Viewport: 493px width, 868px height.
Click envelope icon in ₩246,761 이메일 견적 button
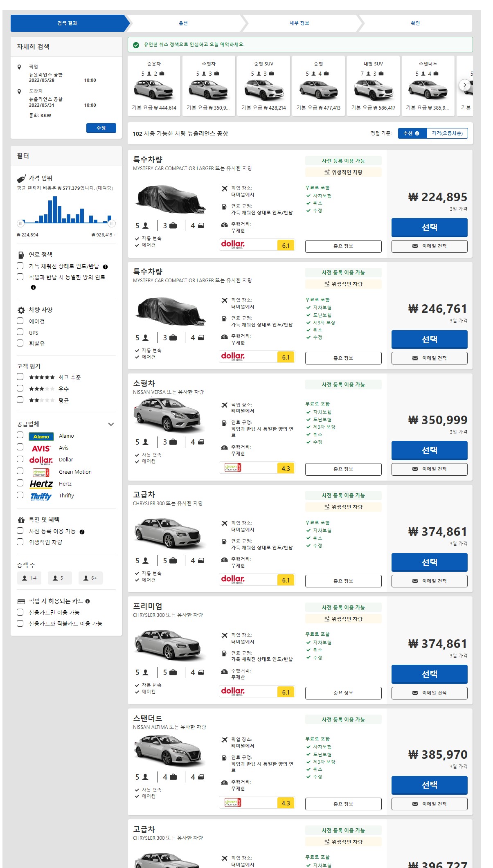tap(415, 358)
